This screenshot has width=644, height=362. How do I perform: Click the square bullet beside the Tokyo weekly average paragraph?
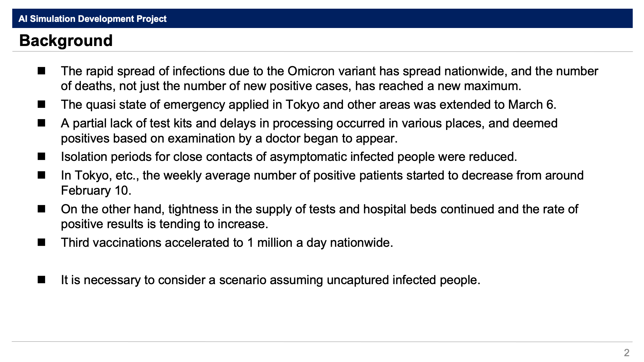pyautogui.click(x=41, y=175)
